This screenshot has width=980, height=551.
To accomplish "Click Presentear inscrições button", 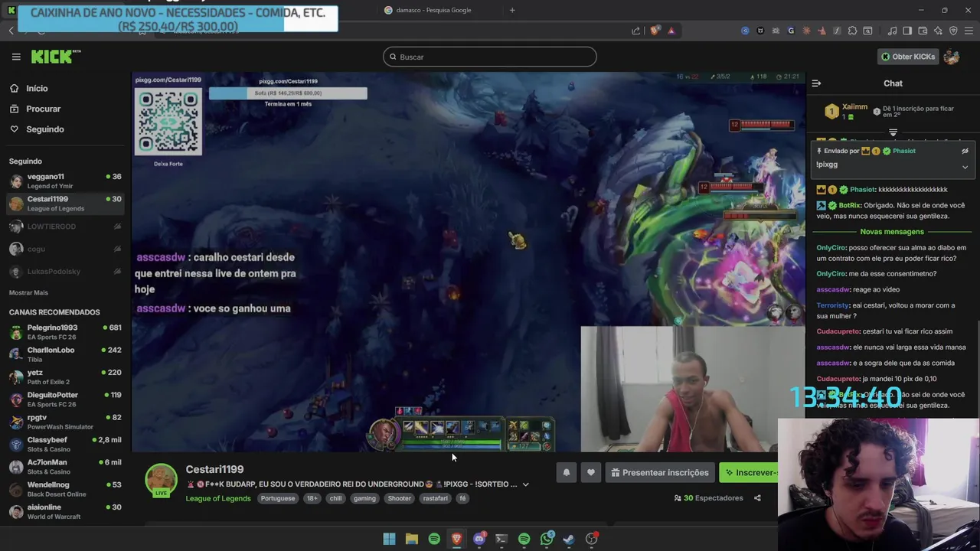I will pos(660,473).
